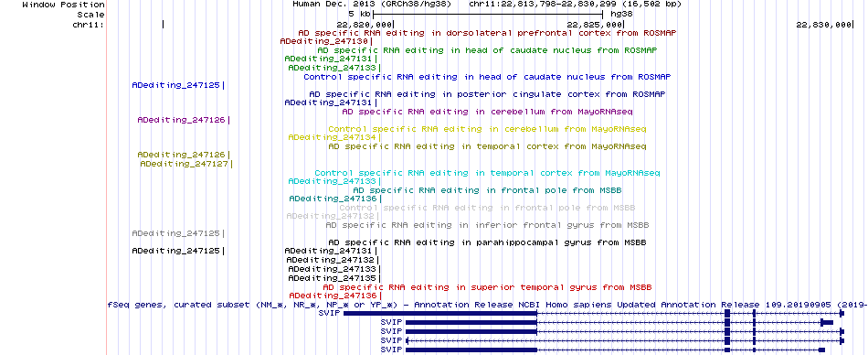
Task: Click the 22,825,000 ruler position
Action: point(595,25)
